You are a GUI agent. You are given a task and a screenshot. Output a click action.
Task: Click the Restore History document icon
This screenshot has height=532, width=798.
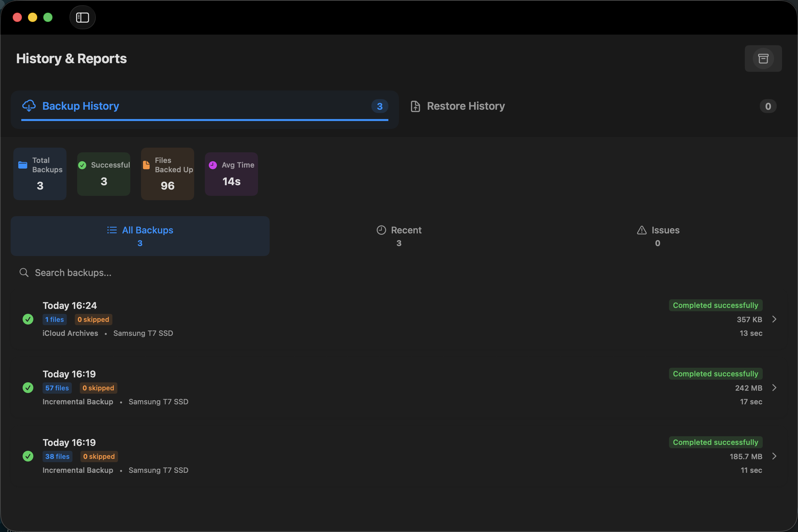pyautogui.click(x=415, y=106)
